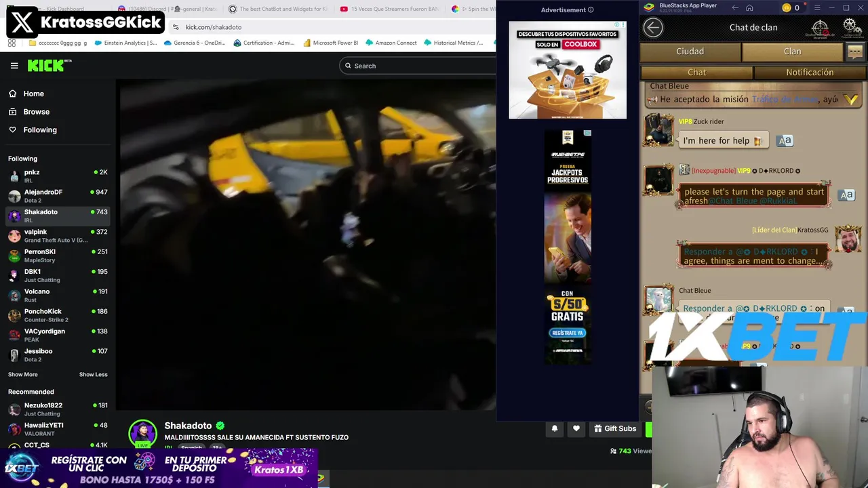This screenshot has width=868, height=488.
Task: Open Gerencia 6 OneDrive bookmark
Action: 194,43
